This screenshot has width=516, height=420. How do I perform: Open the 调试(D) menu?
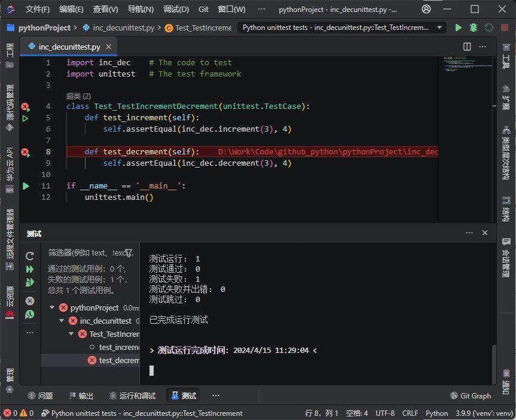click(x=175, y=9)
